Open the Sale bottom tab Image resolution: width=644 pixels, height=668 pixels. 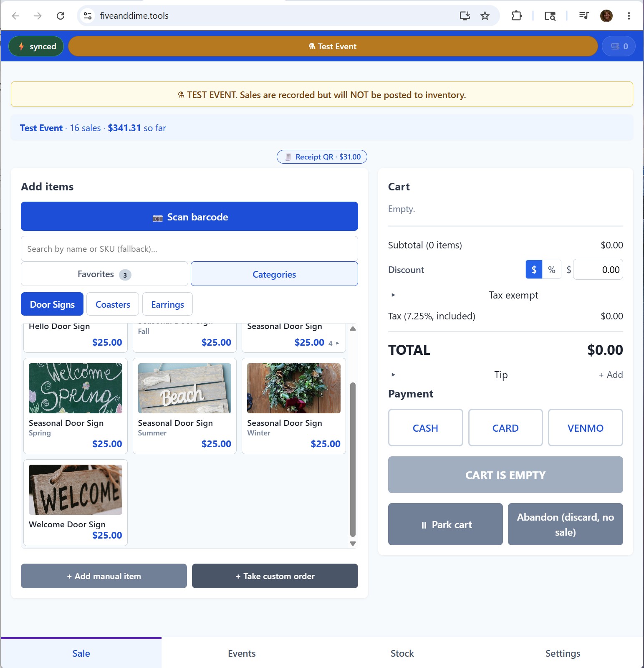pyautogui.click(x=81, y=653)
